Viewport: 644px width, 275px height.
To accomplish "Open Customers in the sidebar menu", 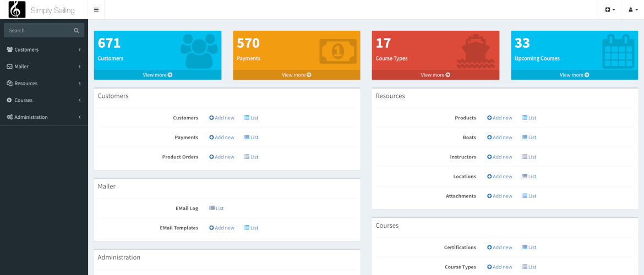I will (x=44, y=50).
